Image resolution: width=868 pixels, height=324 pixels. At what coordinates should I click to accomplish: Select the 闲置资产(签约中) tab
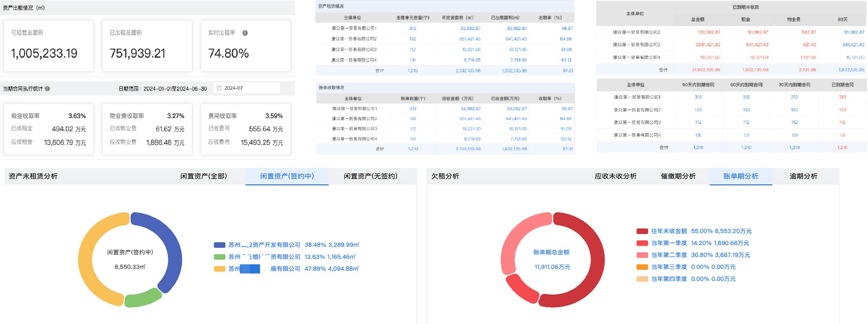click(x=287, y=176)
